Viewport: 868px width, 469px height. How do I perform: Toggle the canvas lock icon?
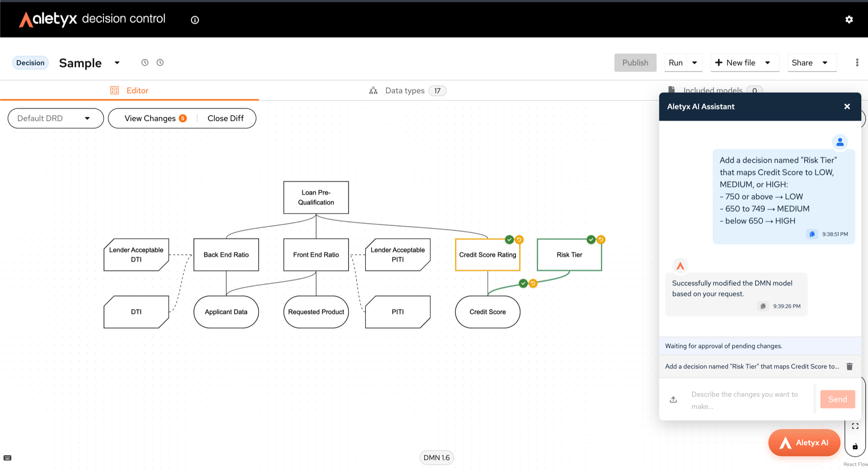855,446
